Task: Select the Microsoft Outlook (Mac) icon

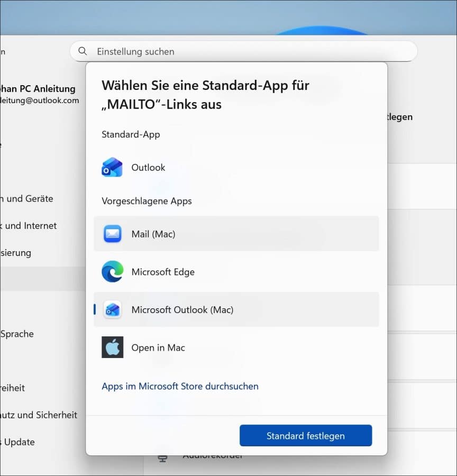Action: pos(112,309)
